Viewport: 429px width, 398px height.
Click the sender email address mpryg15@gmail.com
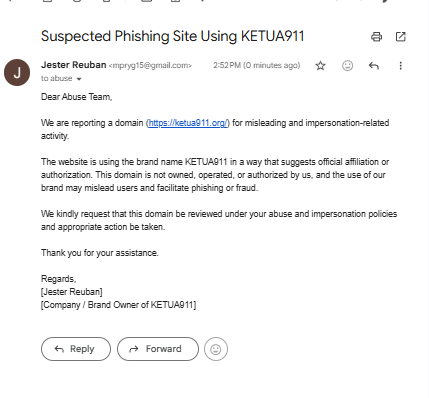tap(150, 65)
